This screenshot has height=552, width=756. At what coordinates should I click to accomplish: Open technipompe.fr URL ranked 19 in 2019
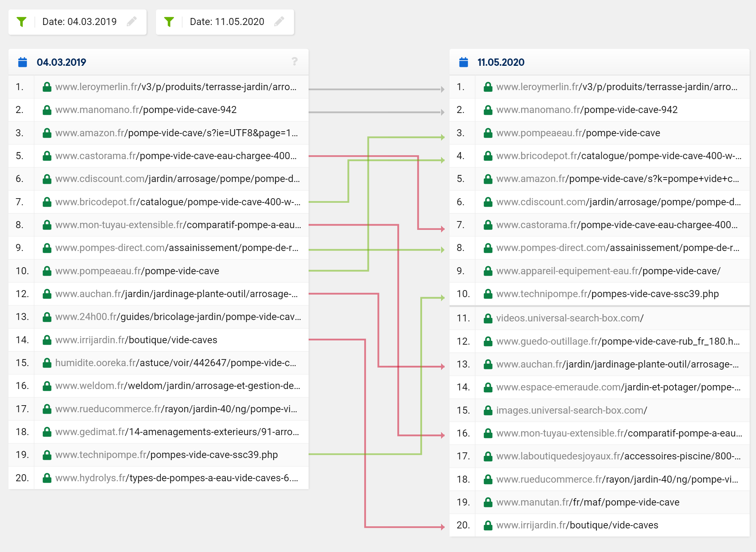coord(167,455)
